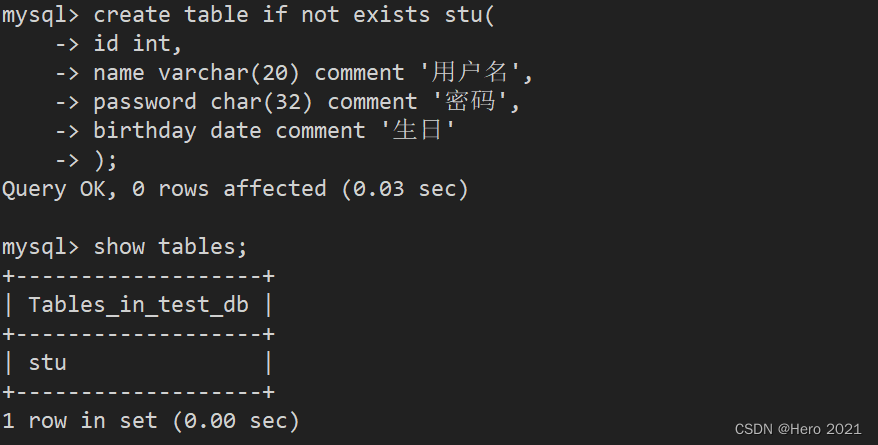Click the word 'password' in column definition

coord(144,102)
